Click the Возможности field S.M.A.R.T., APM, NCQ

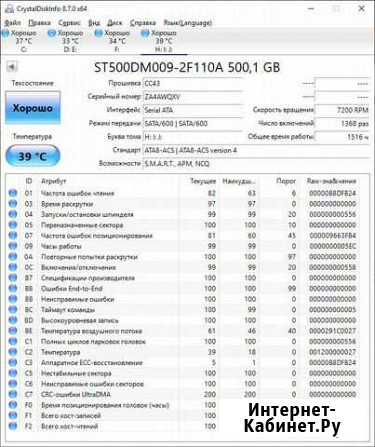click(256, 164)
